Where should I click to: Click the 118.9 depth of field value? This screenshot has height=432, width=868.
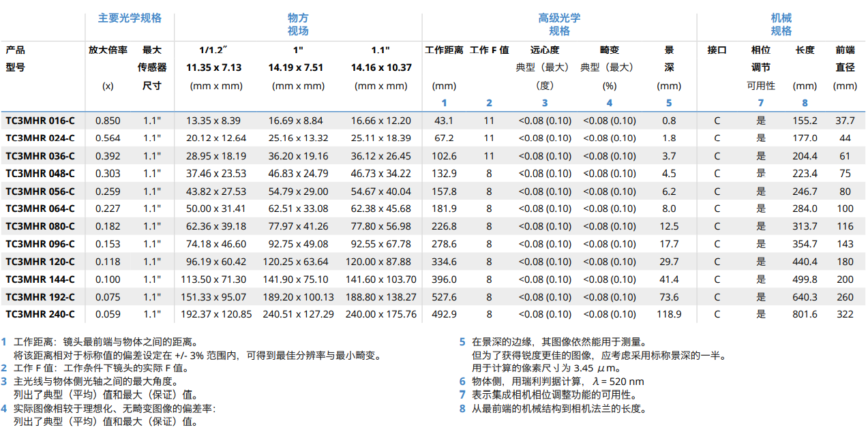pos(669,314)
